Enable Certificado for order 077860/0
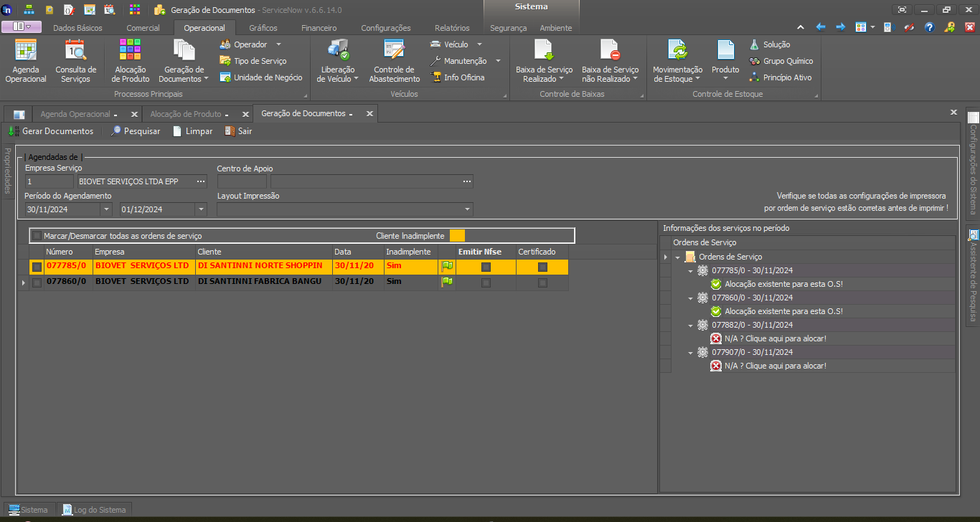Image resolution: width=980 pixels, height=522 pixels. click(542, 283)
